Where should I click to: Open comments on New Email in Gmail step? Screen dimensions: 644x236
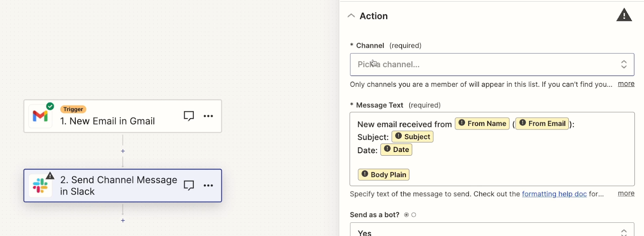click(189, 116)
